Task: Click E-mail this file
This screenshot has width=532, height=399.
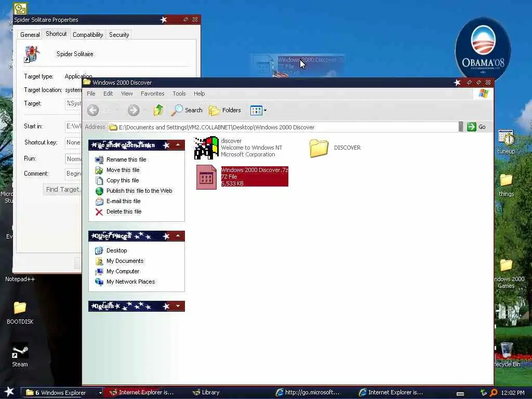Action: (x=123, y=201)
